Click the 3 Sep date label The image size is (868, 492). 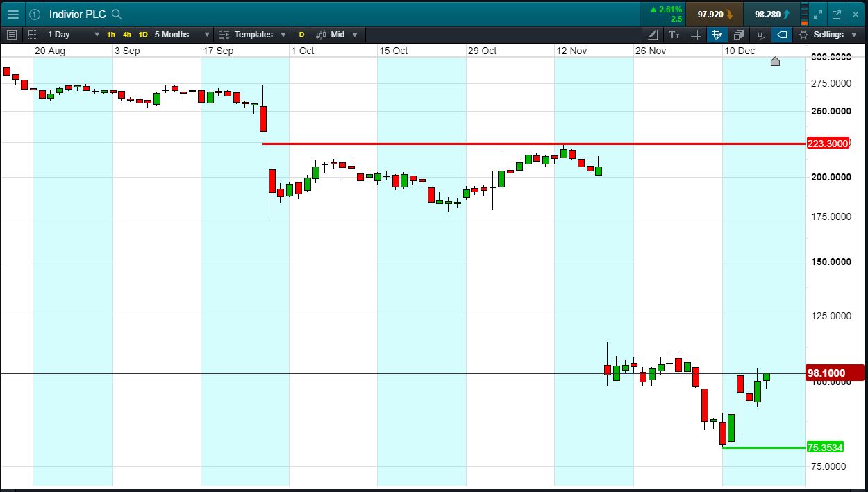coord(127,51)
